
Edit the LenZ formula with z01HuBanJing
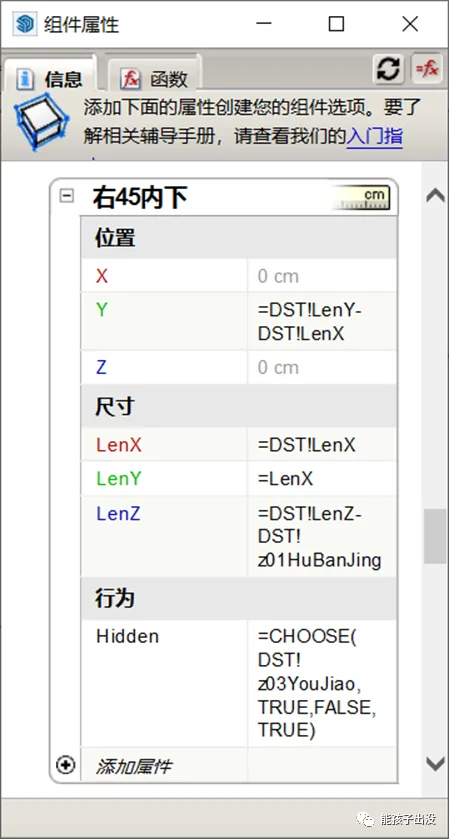click(322, 536)
